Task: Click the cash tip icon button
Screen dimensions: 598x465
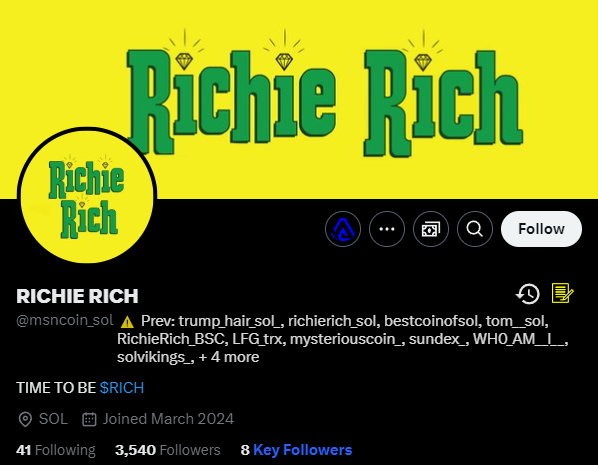Action: [431, 229]
